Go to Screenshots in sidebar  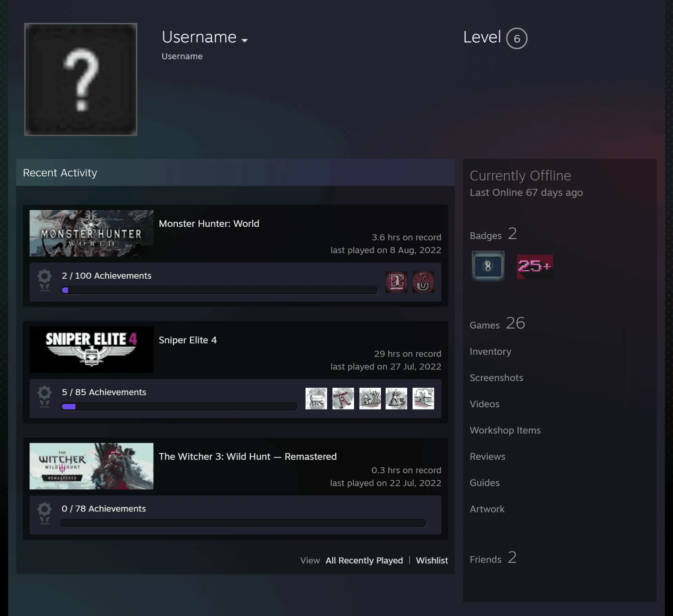(x=496, y=378)
